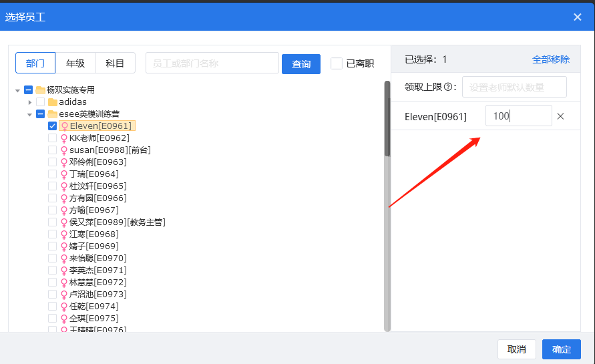Check the 杜汶轩[E0965] checkbox
The width and height of the screenshot is (595, 364).
pos(52,186)
